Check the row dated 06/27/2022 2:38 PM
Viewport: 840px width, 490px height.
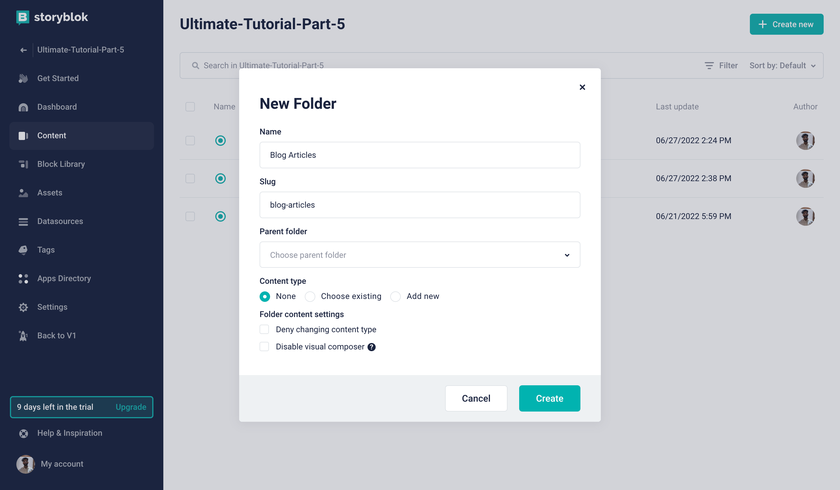(x=190, y=178)
